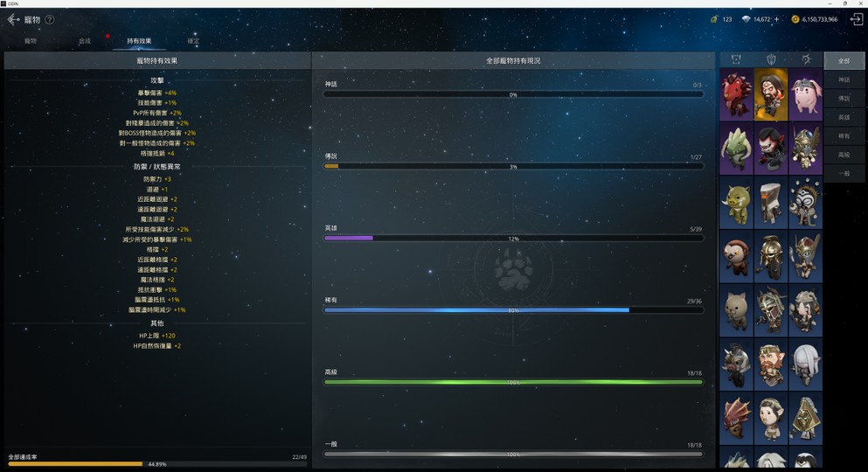Click the exit door icon
Screen dimensions: 868x472
[856, 19]
